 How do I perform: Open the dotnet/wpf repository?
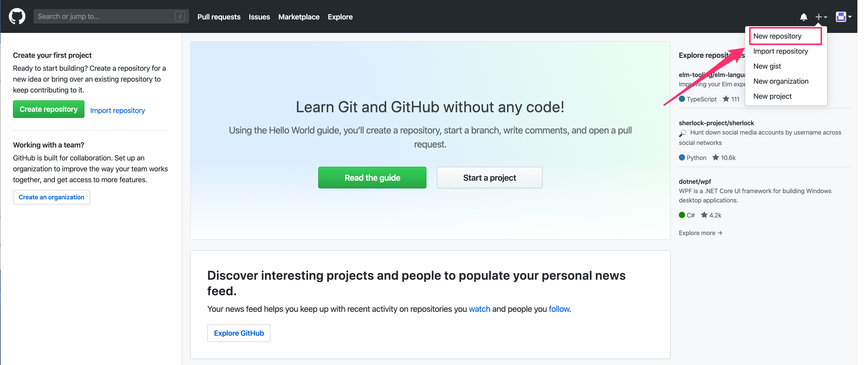click(x=694, y=182)
